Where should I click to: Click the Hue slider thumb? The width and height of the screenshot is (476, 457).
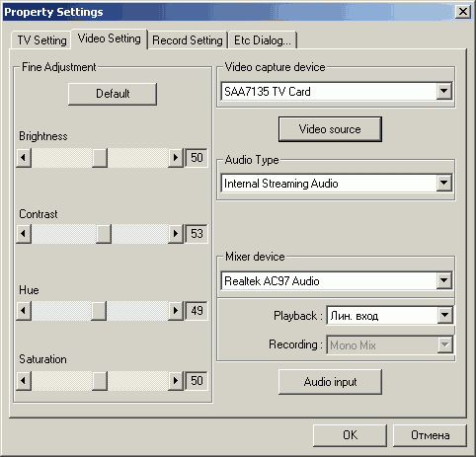point(99,311)
